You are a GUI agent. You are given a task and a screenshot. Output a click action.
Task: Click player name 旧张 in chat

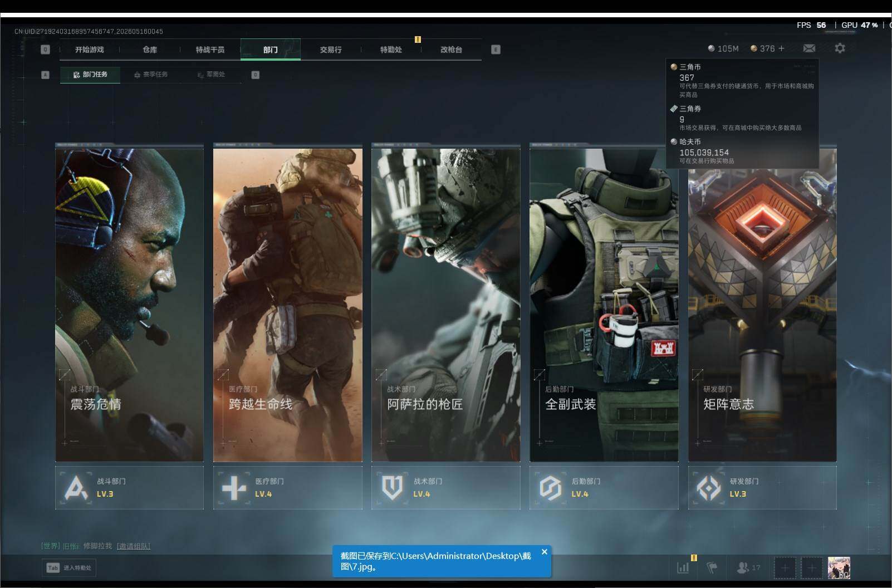tap(71, 546)
